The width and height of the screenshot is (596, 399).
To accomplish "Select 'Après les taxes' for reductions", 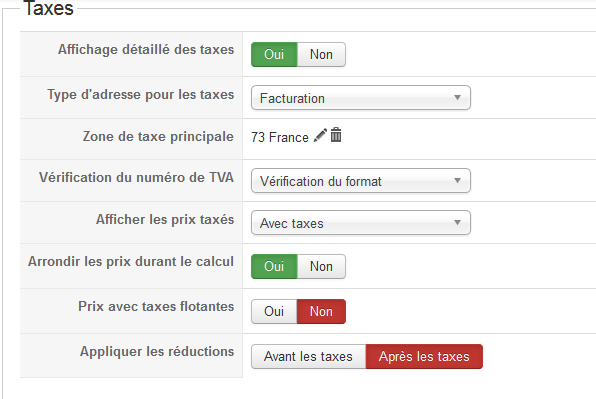I will click(424, 356).
